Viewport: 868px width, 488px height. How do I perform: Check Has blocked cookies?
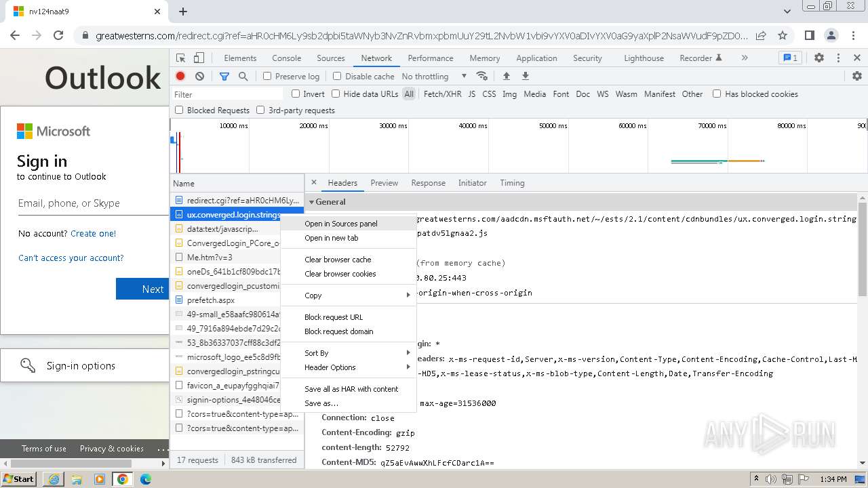[x=717, y=94]
